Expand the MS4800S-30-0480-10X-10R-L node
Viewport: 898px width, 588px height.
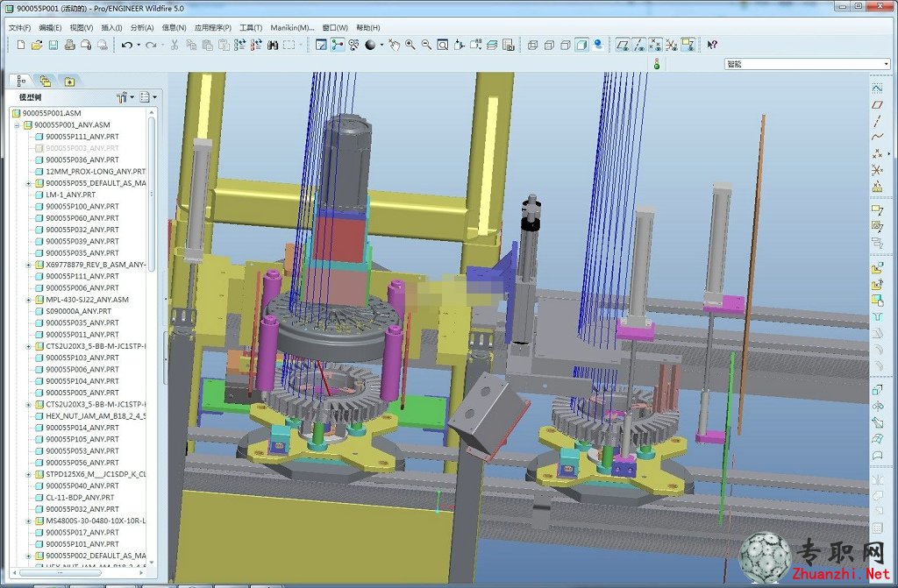click(28, 521)
